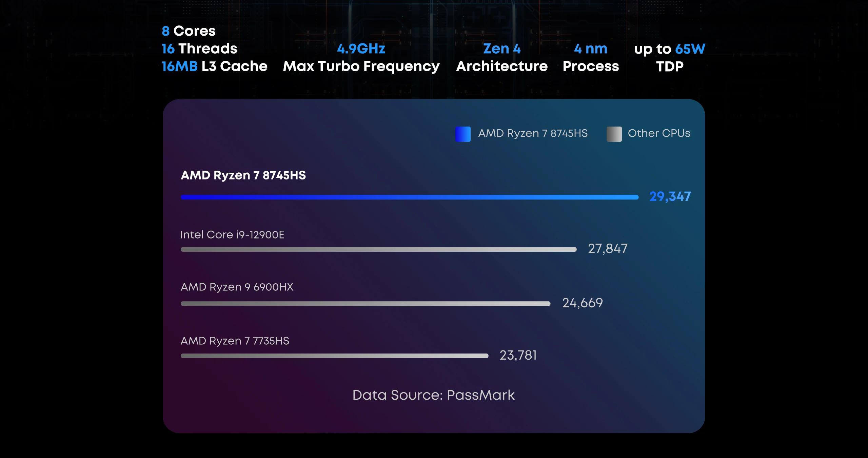
Task: Click the AMD Ryzen 7 7735HS label
Action: click(x=235, y=341)
